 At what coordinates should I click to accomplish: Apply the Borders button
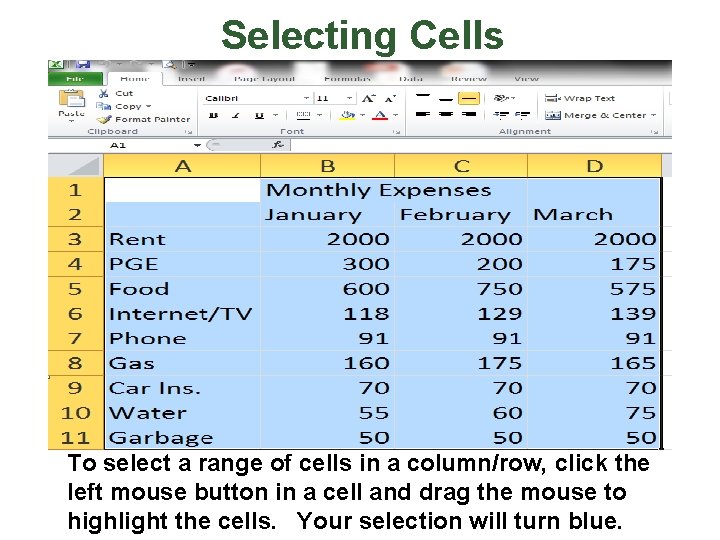click(x=303, y=115)
